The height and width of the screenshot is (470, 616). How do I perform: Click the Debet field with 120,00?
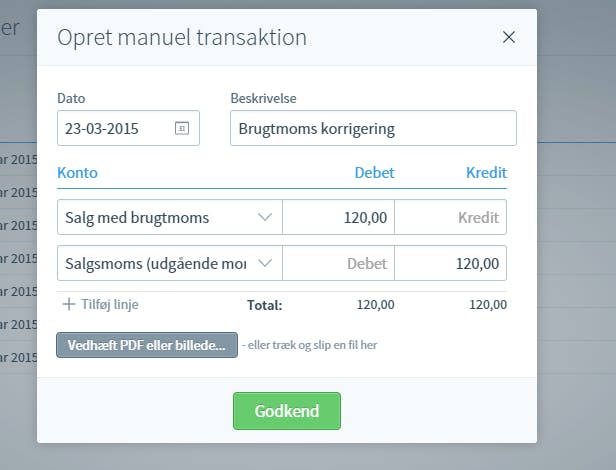(338, 217)
